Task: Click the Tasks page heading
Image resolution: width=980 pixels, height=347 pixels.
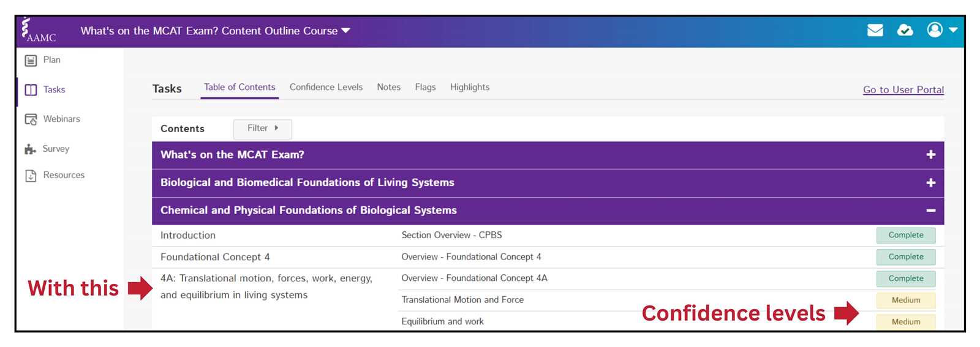Action: pos(167,89)
